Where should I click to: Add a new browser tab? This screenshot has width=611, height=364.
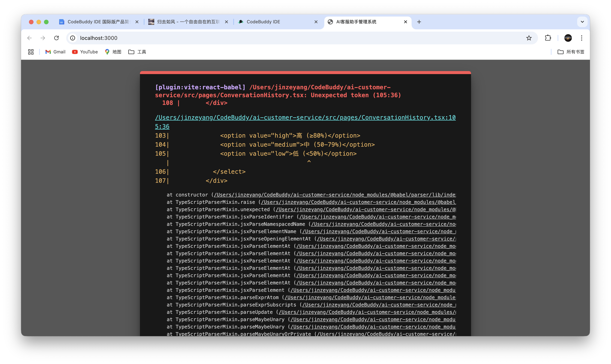(419, 22)
